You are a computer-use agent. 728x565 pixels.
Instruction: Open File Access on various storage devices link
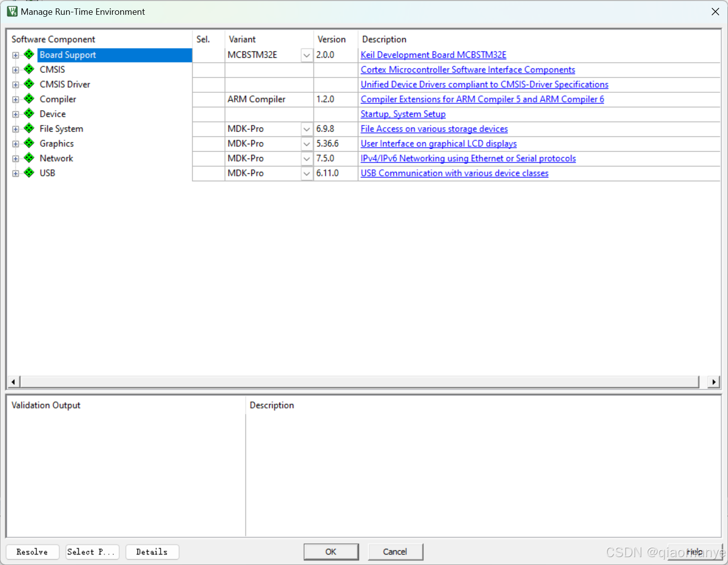point(434,129)
